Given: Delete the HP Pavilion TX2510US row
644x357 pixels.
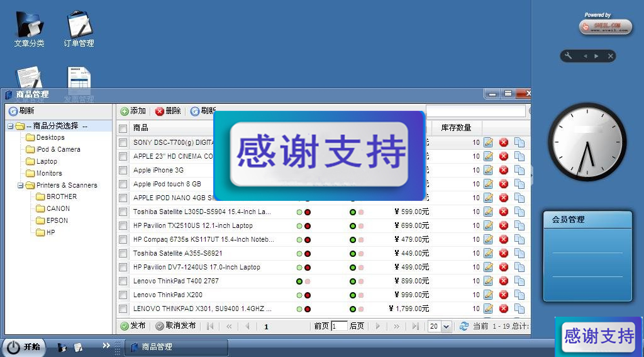Looking at the screenshot, I should (x=504, y=225).
